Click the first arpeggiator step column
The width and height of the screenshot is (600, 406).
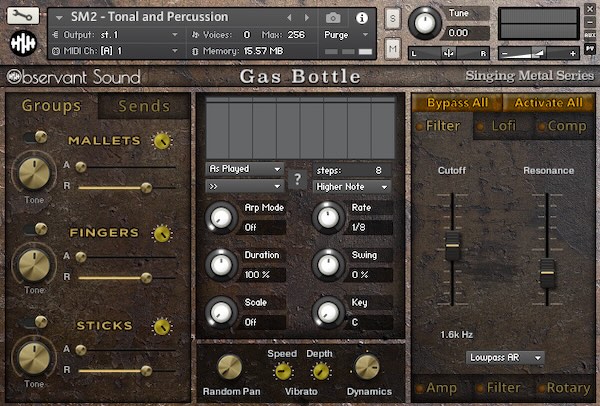(217, 127)
